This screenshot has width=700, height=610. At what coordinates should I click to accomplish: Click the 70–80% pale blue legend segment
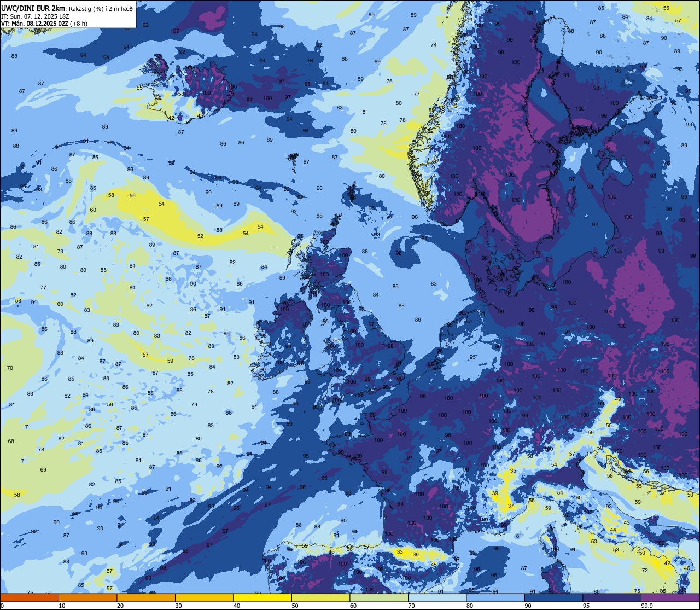pos(437,597)
